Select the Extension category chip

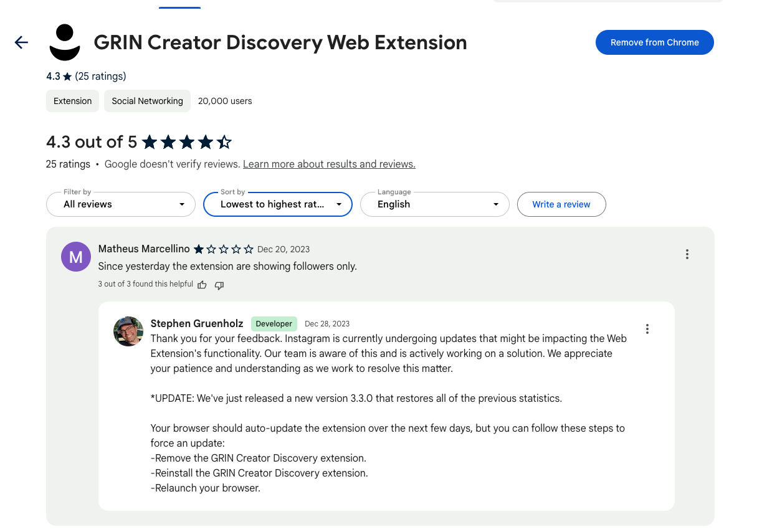(x=72, y=101)
